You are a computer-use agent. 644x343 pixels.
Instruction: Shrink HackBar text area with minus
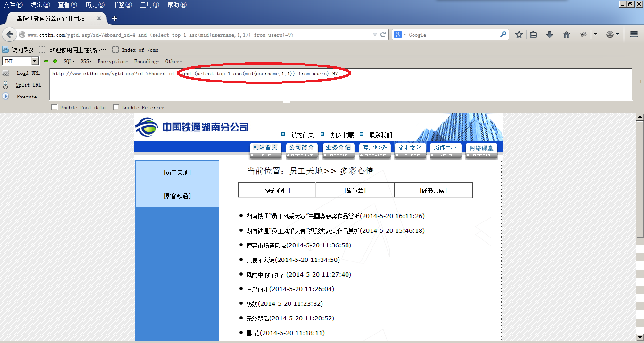click(641, 72)
